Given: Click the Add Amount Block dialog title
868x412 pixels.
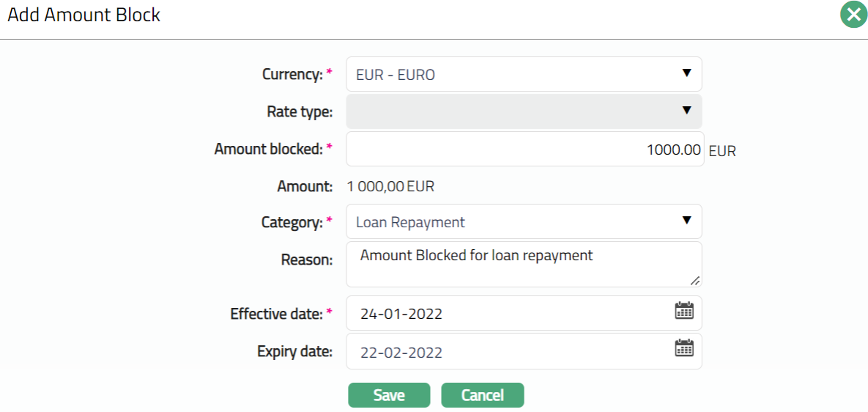Looking at the screenshot, I should 84,15.
